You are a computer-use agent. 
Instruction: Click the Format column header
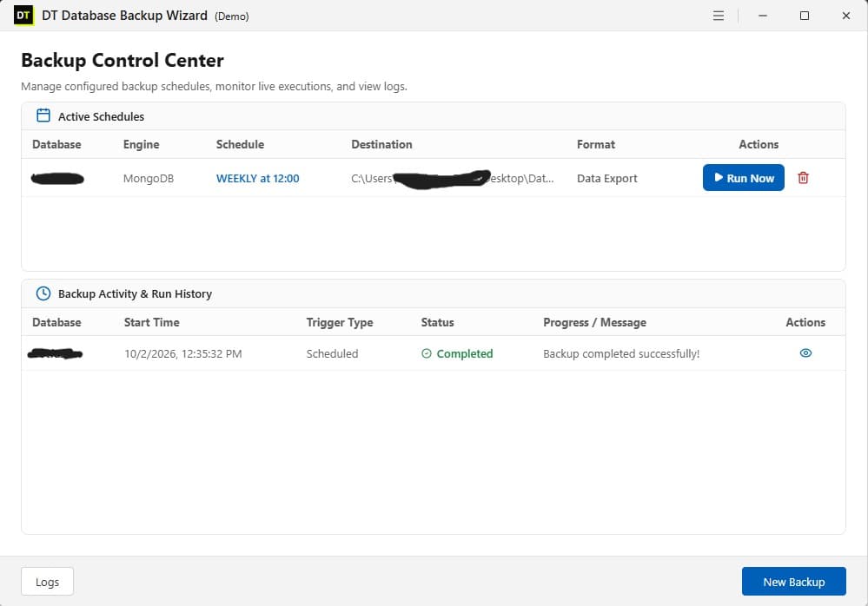[x=596, y=144]
